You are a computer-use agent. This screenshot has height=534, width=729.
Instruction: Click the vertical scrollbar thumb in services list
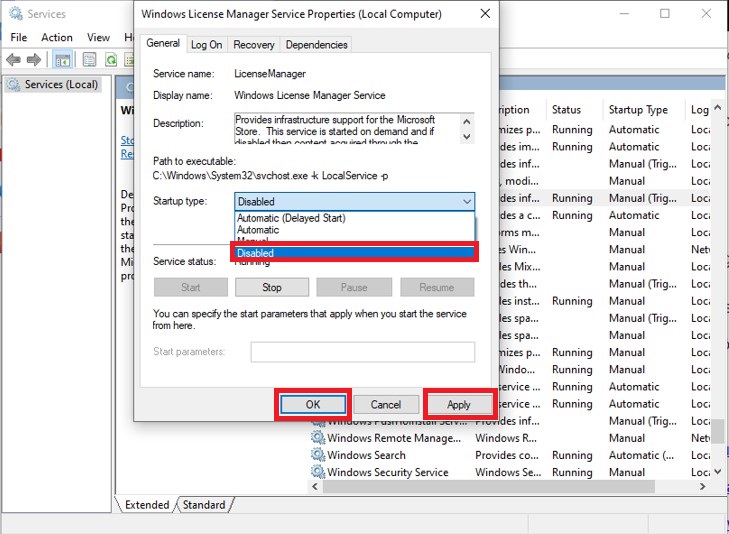click(x=718, y=430)
